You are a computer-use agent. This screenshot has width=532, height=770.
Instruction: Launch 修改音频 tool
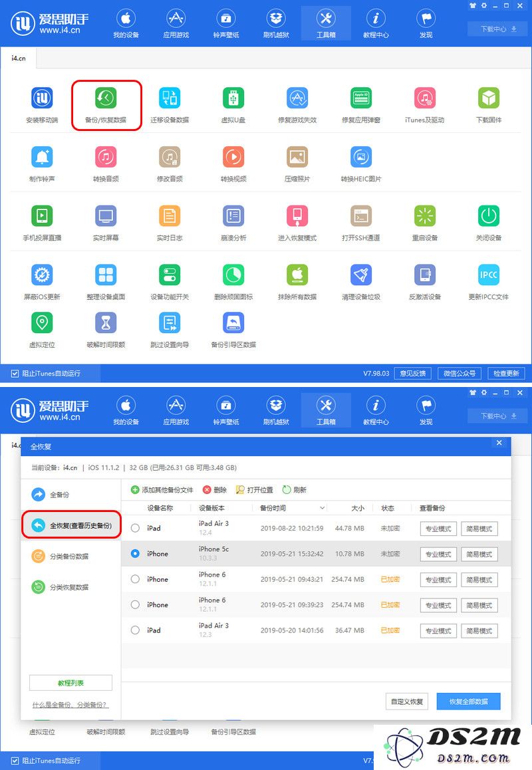(170, 157)
